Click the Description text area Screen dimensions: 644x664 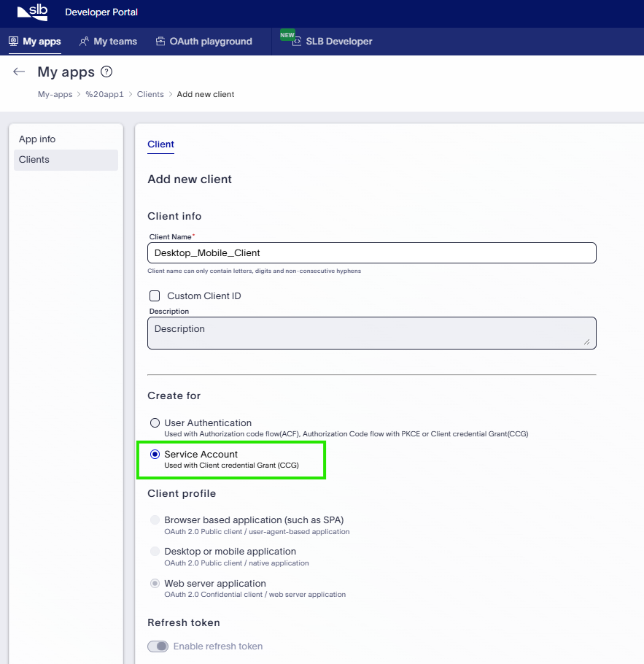372,333
